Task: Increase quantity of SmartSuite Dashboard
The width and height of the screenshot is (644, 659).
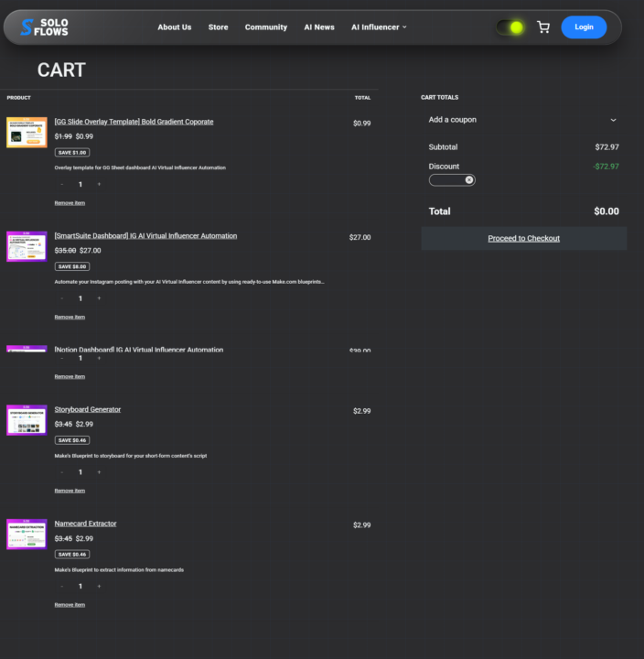Action: [99, 298]
